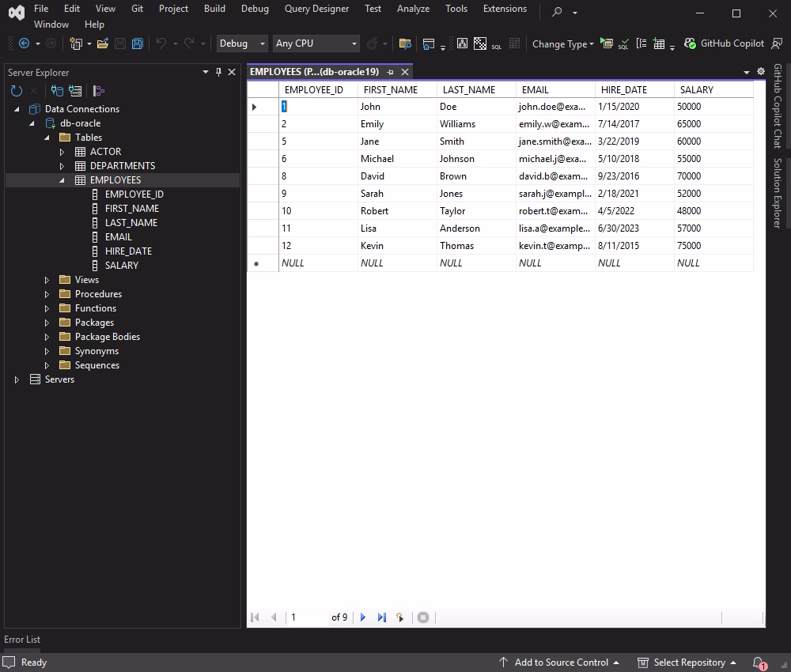Stop query execution with the stop icon
The height and width of the screenshot is (672, 791).
point(424,617)
